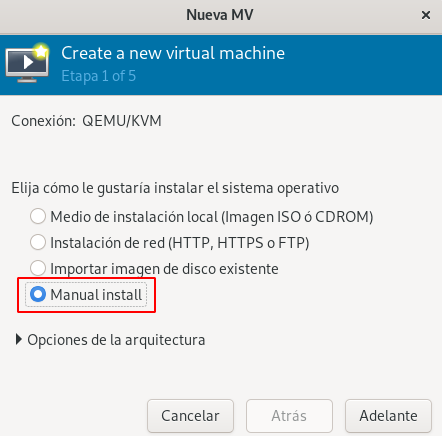Click the Etapa 1 of 5 step indicator
Screen dimensions: 442x436
pos(99,76)
